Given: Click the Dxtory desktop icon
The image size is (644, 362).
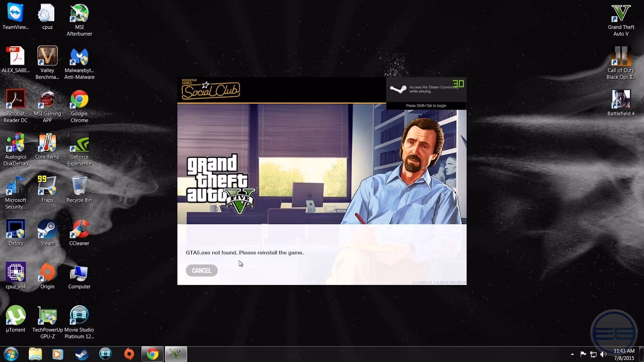Looking at the screenshot, I should [x=16, y=233].
